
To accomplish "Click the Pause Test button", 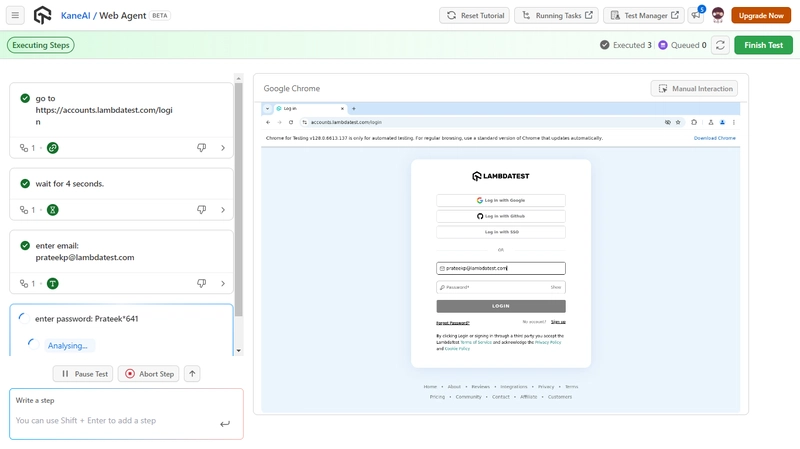I will click(83, 374).
